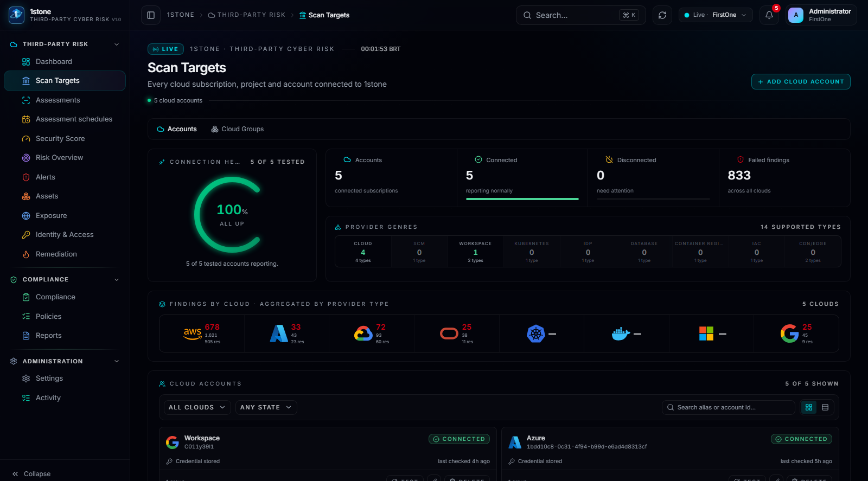Click the Oracle cloud findings tile
Screen dimensions: 868x481
click(x=457, y=334)
